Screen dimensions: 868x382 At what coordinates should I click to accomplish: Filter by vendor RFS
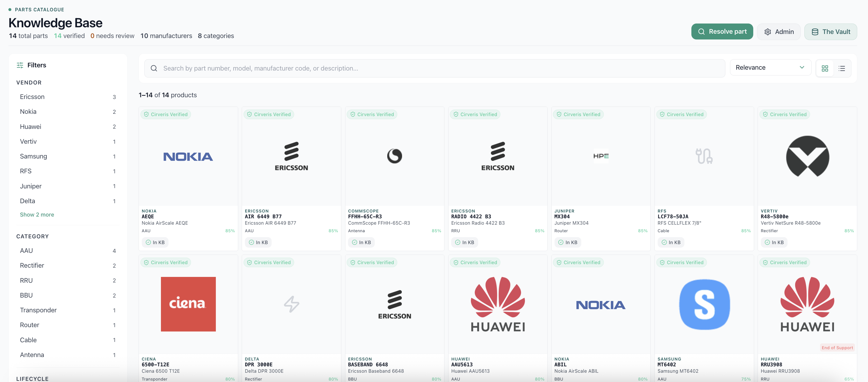pos(68,171)
